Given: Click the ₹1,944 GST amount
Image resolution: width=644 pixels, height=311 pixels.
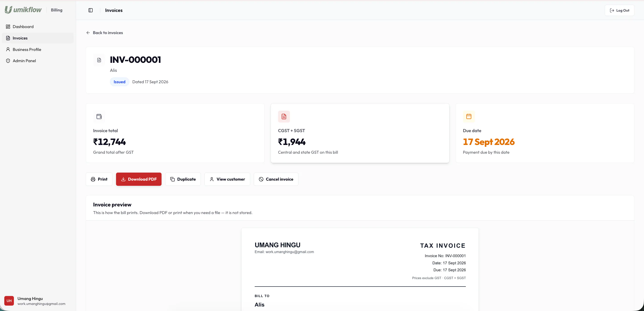Looking at the screenshot, I should point(291,142).
